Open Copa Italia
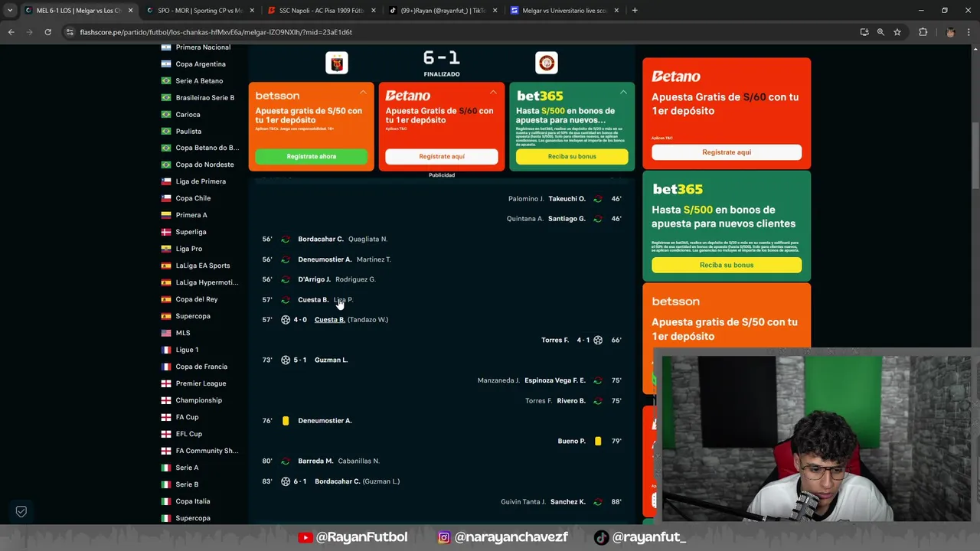This screenshot has height=551, width=980. click(x=193, y=501)
